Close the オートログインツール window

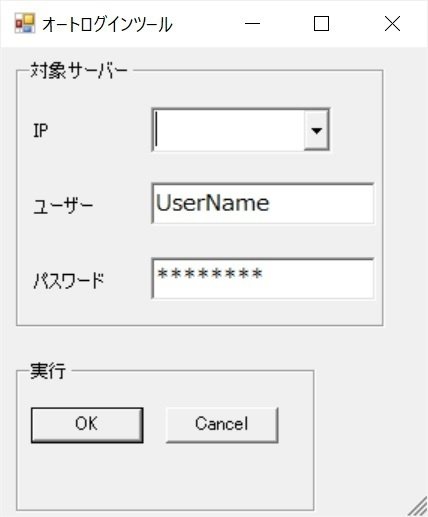pos(392,24)
